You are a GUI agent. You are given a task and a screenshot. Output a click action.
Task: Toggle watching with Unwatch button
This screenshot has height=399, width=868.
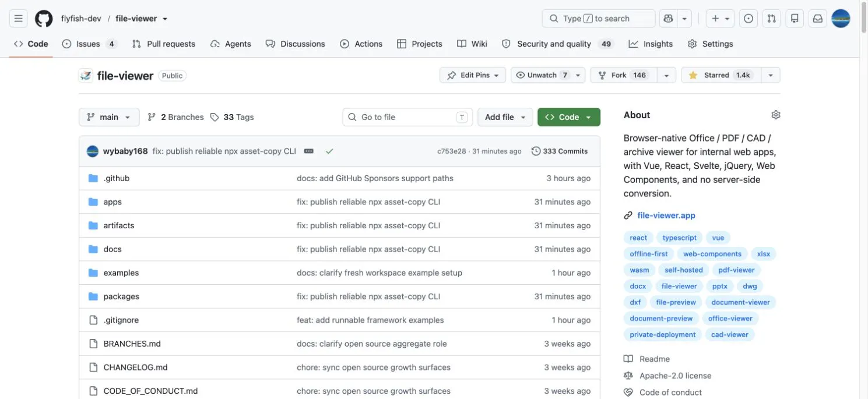coord(542,75)
